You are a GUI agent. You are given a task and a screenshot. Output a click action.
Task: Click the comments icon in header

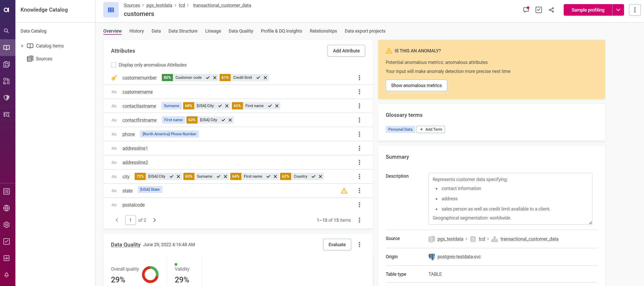(526, 10)
